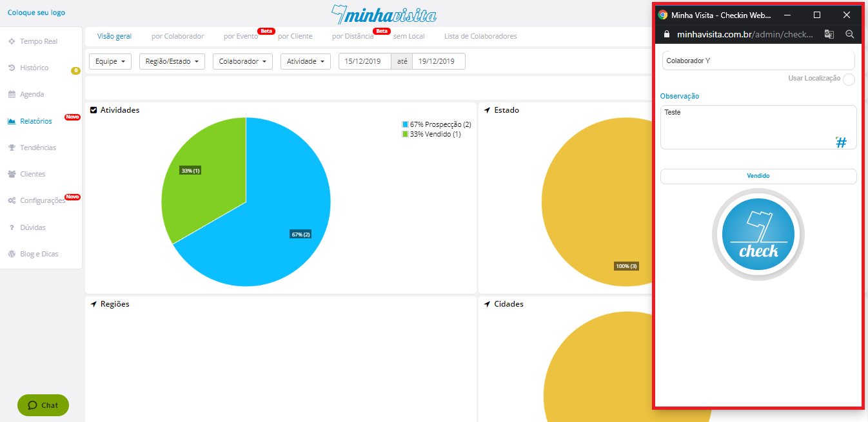The image size is (868, 422).
Task: Open the Região/Estado dropdown
Action: (x=172, y=61)
